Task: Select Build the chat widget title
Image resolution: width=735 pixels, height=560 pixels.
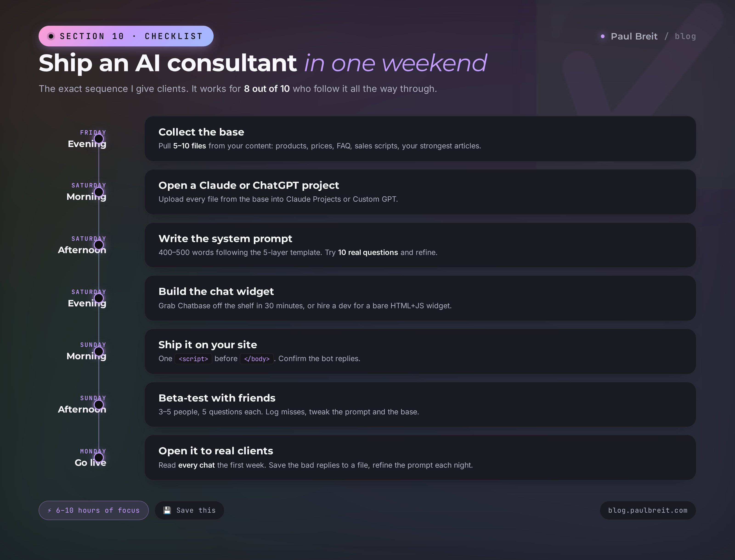Action: 216,291
